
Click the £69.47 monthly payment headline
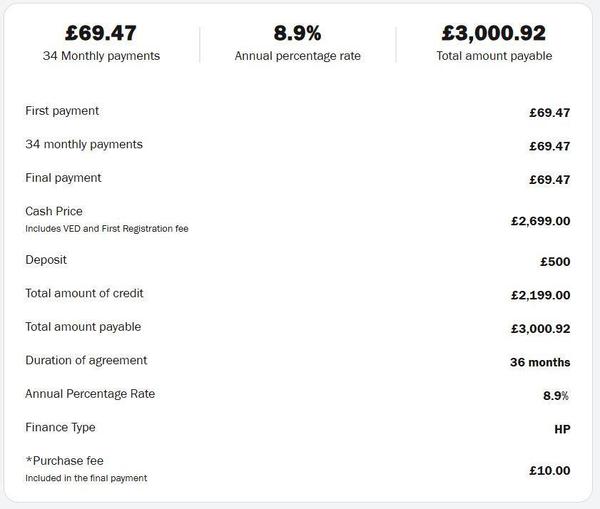[101, 33]
